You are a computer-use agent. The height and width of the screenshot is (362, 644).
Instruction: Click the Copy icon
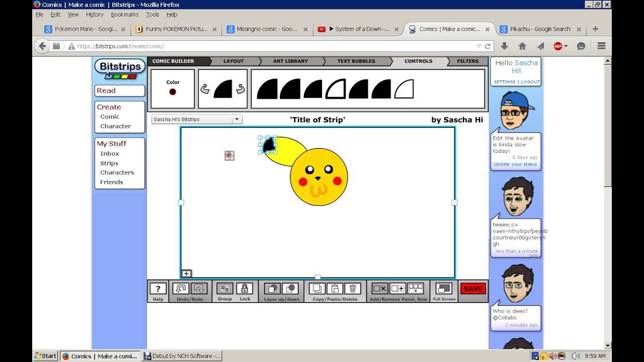(x=316, y=289)
